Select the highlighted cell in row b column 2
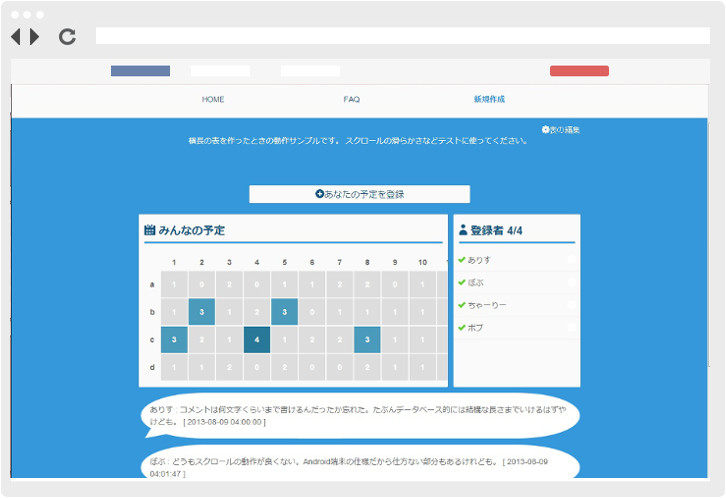The height and width of the screenshot is (498, 726). tap(202, 311)
